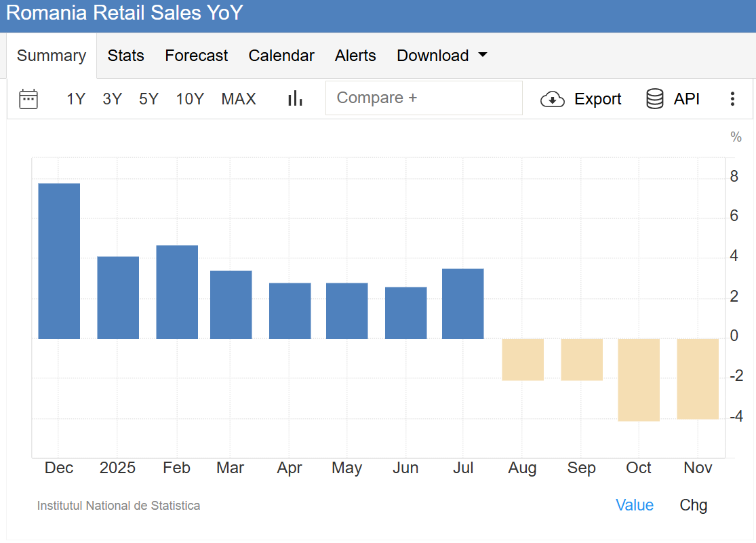The image size is (756, 543).
Task: Click the December blue bar
Action: [x=59, y=261]
